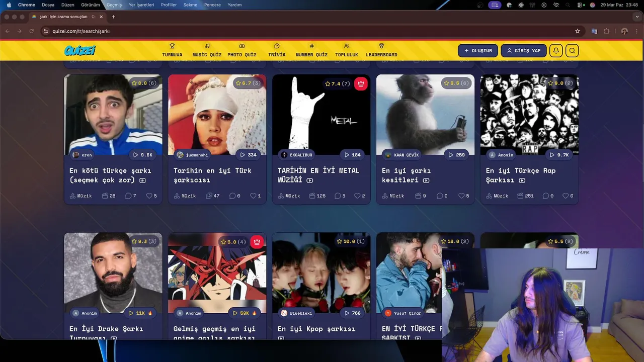Bookmark page with the address bar star
The image size is (644, 362).
tap(578, 31)
